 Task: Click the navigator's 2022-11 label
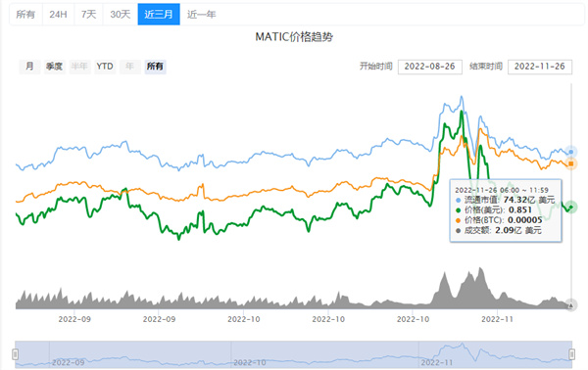pos(437,362)
